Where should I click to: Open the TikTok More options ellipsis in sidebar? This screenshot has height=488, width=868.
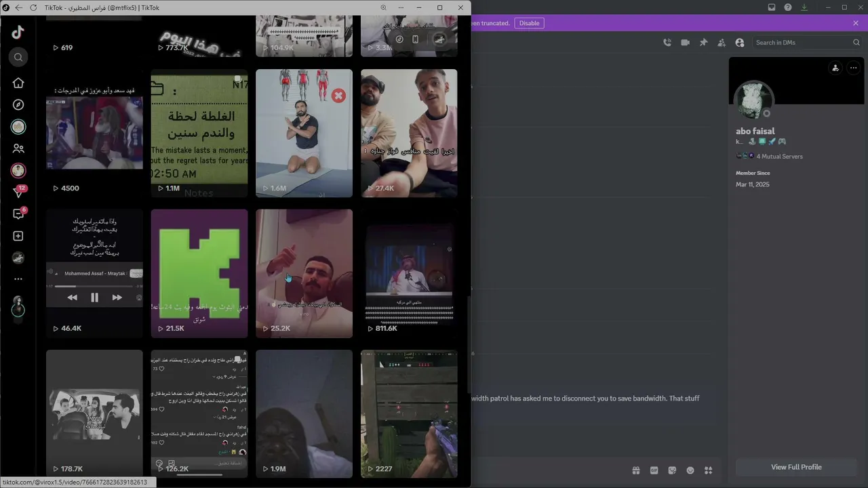18,279
